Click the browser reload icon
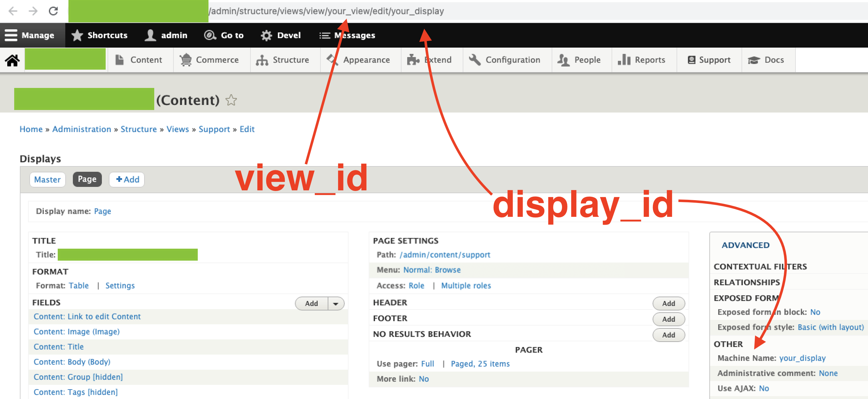Screen dimensions: 868x399 point(53,11)
